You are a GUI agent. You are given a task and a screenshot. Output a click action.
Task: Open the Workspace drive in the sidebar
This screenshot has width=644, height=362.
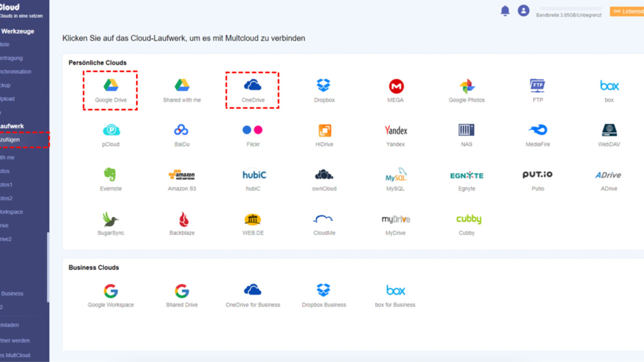pos(11,212)
